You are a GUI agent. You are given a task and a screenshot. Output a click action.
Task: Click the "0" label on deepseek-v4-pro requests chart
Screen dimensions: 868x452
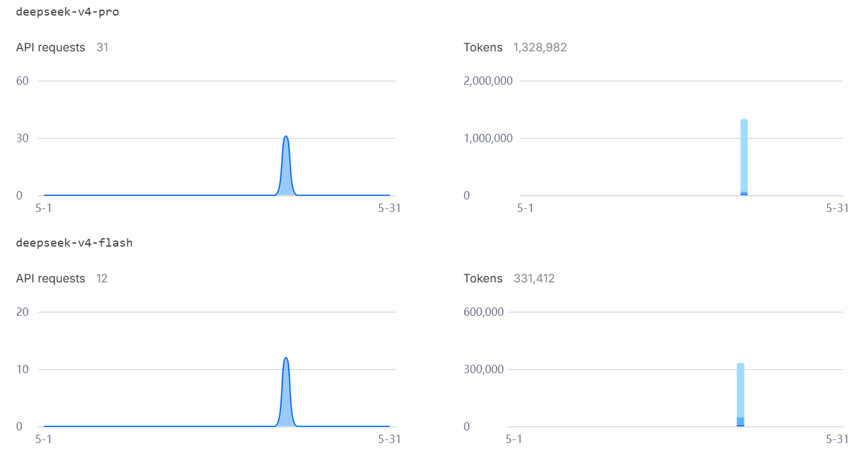[19, 195]
